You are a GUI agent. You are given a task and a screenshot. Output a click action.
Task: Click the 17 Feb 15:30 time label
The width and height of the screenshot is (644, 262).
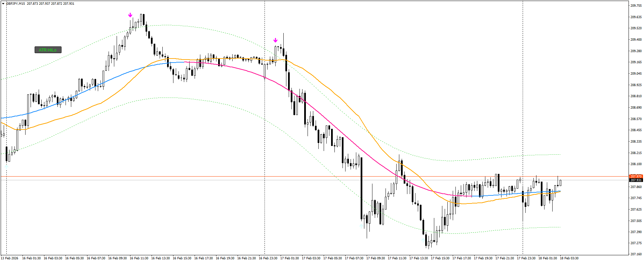tap(440, 258)
